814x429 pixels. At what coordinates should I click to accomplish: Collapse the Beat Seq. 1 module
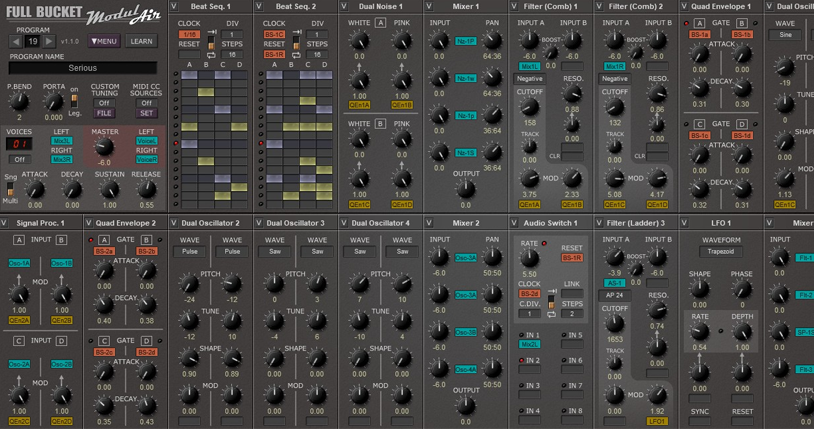[x=176, y=6]
